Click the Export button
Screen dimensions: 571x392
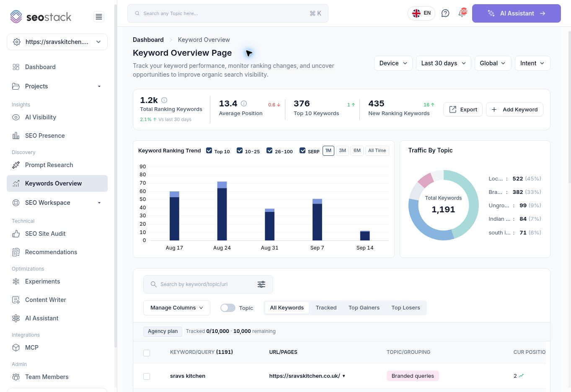tap(463, 110)
